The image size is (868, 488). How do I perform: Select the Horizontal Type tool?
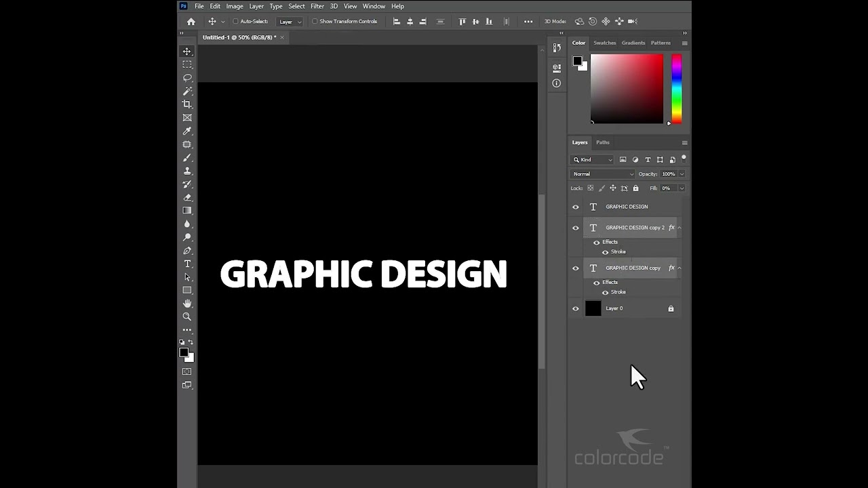coord(187,264)
